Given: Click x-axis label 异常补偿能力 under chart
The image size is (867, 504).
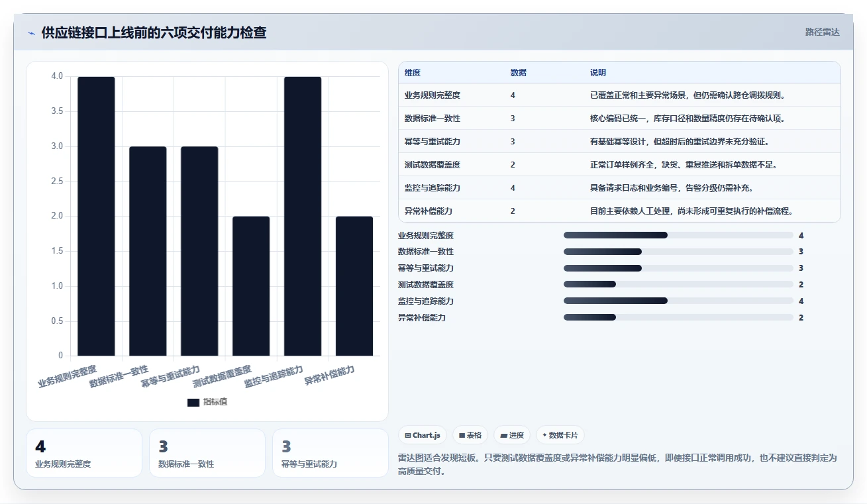Looking at the screenshot, I should (x=330, y=376).
